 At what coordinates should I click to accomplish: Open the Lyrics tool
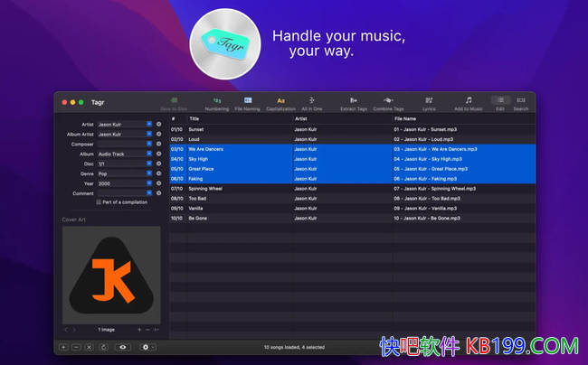[x=429, y=102]
